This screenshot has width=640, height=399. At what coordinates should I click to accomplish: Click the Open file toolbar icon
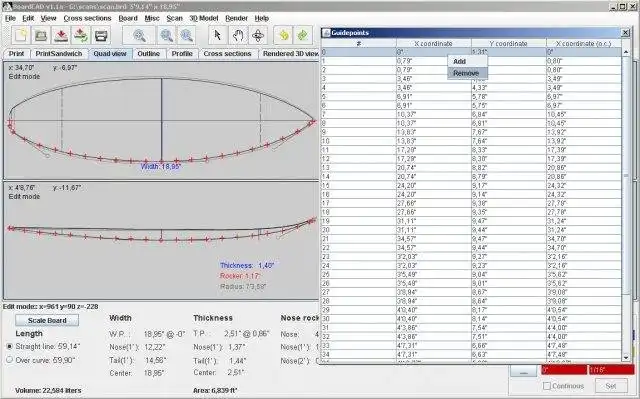coord(40,35)
